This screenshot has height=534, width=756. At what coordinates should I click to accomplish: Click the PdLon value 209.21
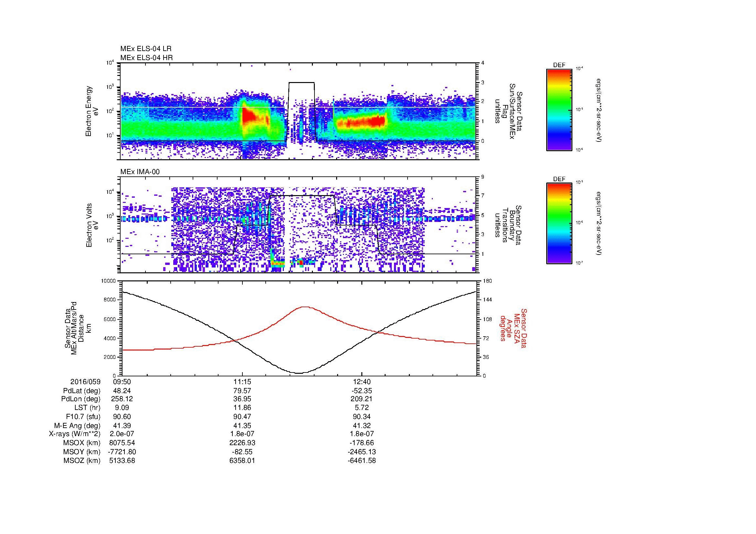pos(362,399)
